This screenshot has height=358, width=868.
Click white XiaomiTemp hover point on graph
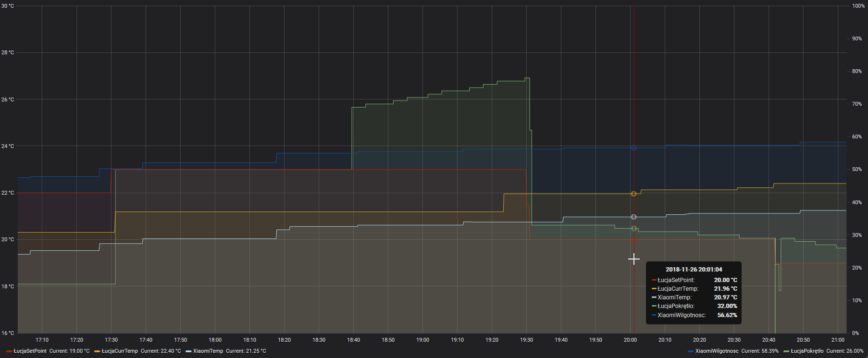[633, 217]
